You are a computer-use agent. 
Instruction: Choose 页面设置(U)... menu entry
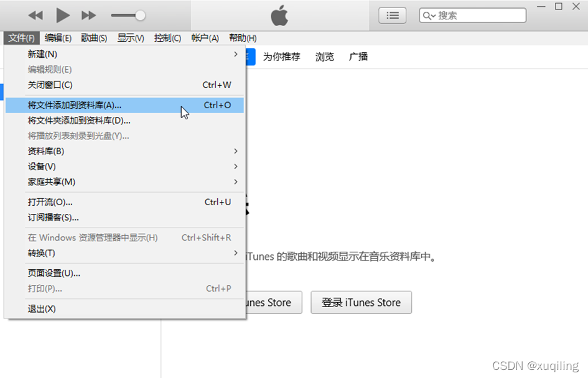[x=124, y=274]
